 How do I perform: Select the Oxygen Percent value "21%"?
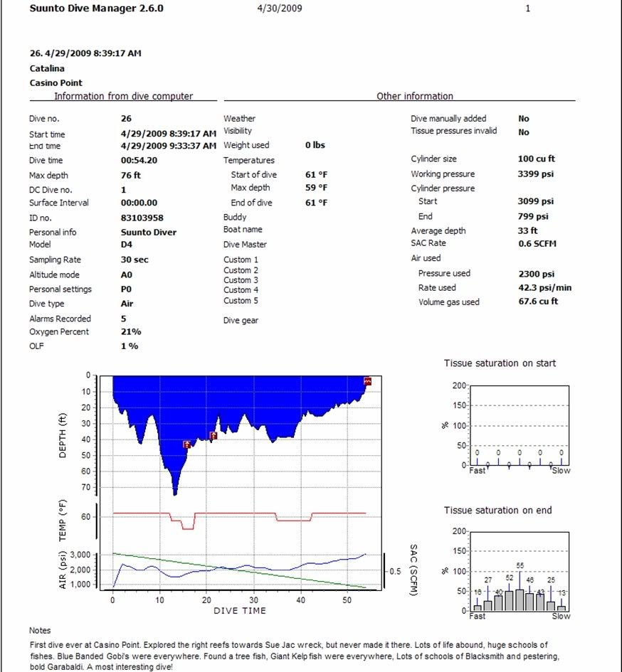[x=131, y=331]
